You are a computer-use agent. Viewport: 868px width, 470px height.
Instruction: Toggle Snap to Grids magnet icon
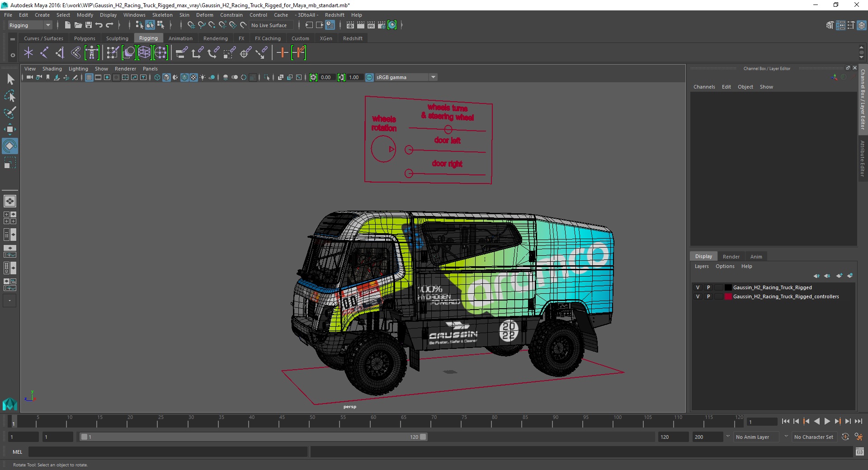[x=191, y=25]
